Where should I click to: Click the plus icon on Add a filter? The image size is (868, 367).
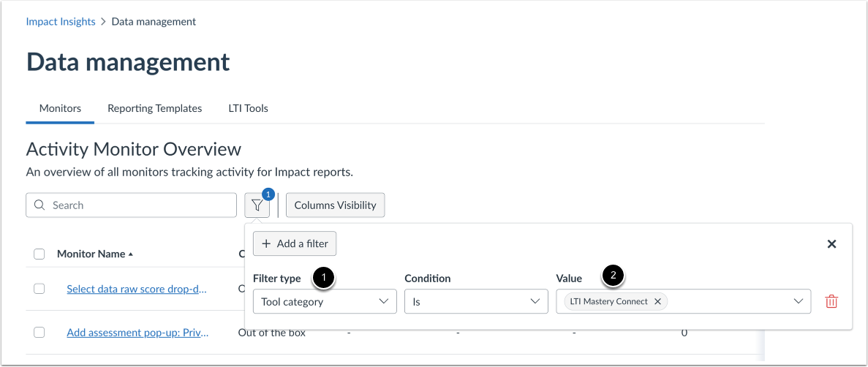point(266,244)
